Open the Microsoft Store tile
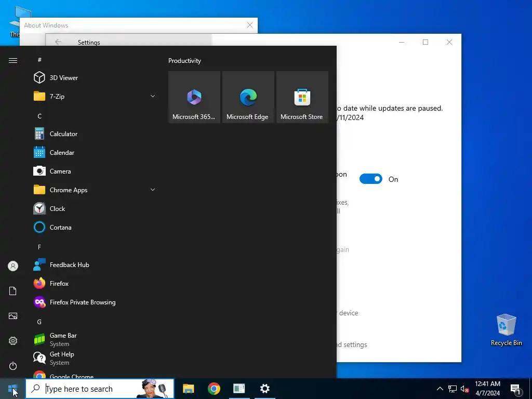532x399 pixels. 302,97
